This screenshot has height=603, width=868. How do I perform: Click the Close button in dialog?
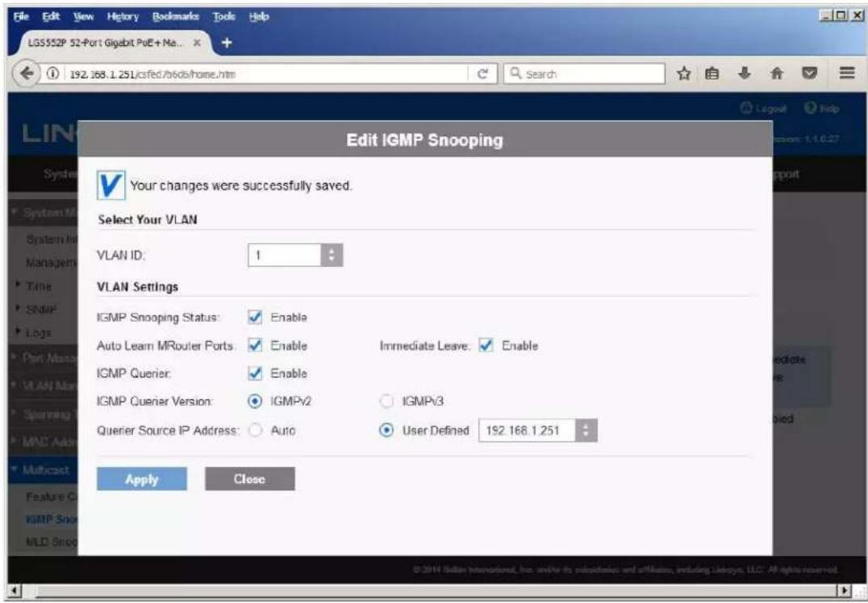249,479
